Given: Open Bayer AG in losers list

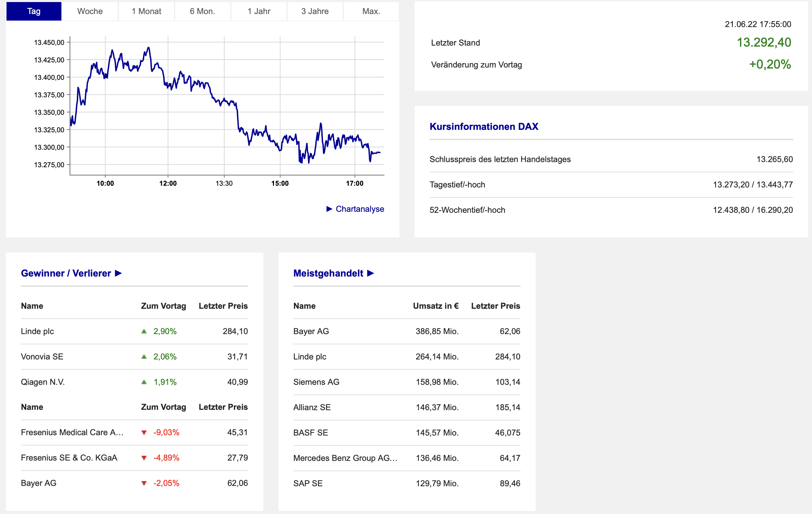Looking at the screenshot, I should coord(39,483).
